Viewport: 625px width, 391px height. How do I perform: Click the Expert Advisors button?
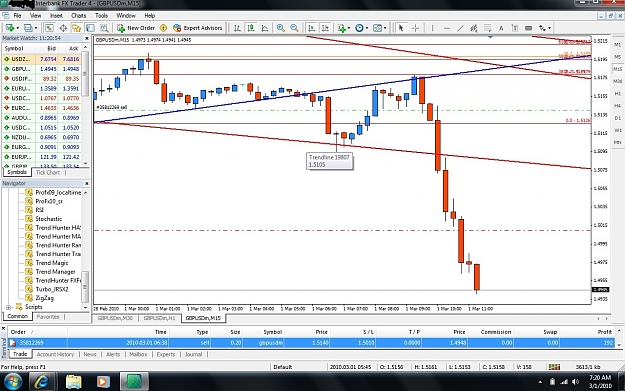point(198,28)
